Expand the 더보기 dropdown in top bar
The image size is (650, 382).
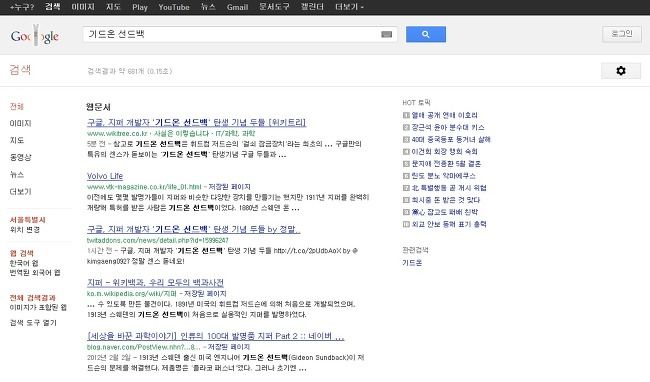(349, 7)
